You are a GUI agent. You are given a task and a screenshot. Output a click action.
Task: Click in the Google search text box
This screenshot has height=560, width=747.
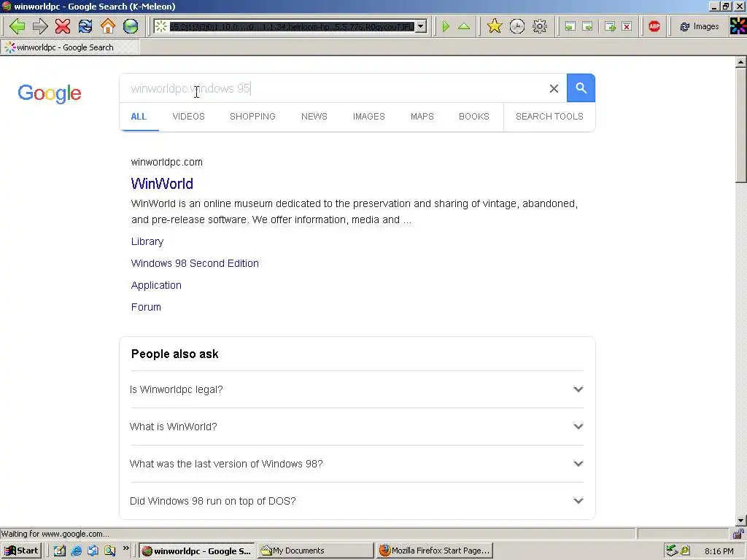[333, 88]
